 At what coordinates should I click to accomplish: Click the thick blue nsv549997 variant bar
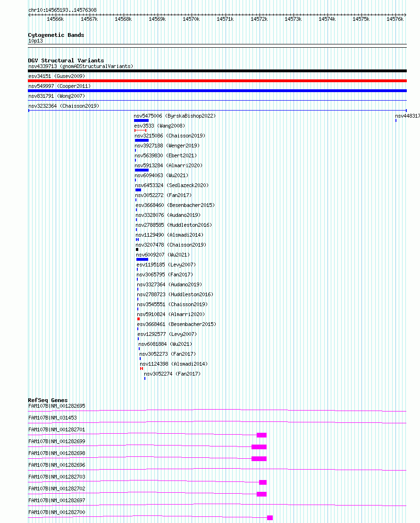217,91
